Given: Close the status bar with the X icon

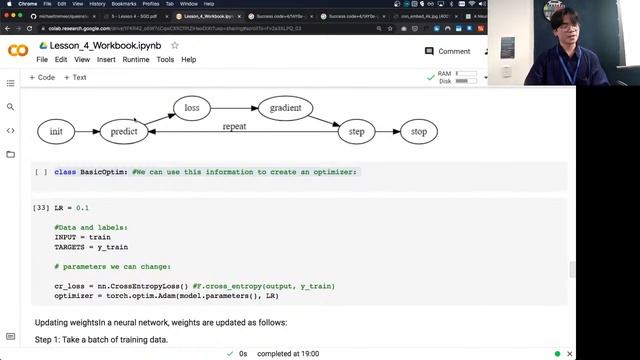Looking at the screenshot, I should point(569,354).
